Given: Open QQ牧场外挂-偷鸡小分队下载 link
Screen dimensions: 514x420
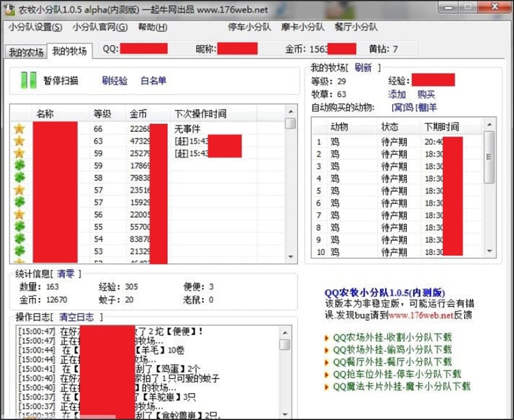Looking at the screenshot, I should 392,350.
